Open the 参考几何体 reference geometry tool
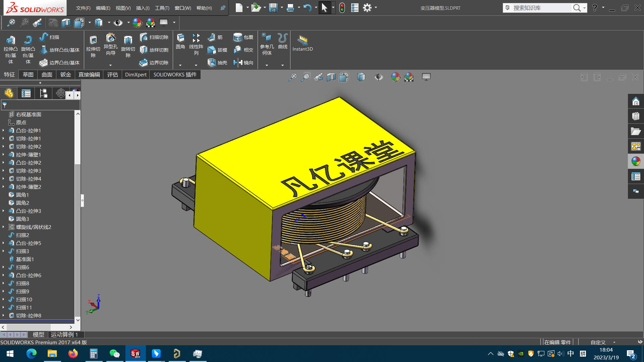The width and height of the screenshot is (644, 362). (x=267, y=44)
